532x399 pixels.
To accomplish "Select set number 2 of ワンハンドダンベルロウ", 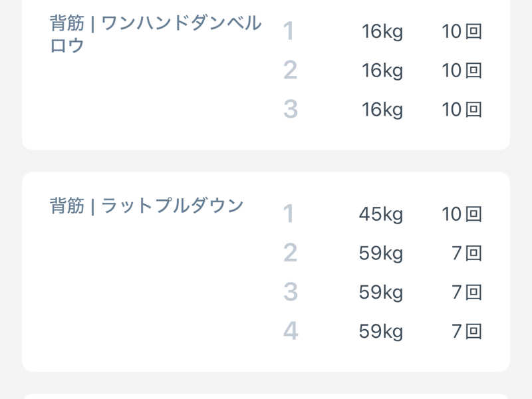I will (x=290, y=70).
